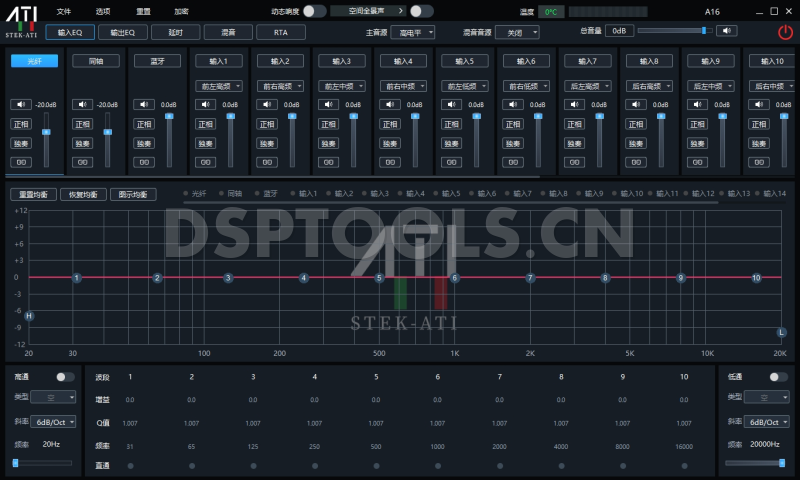Click the link icon under 蓝牙 channel
Image resolution: width=800 pixels, height=480 pixels.
tap(144, 162)
